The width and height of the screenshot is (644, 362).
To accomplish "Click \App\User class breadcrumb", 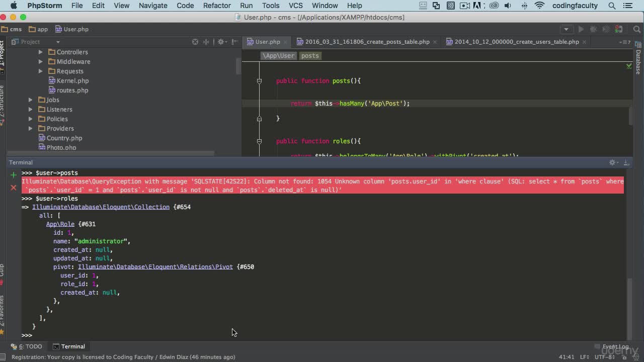I will (278, 56).
